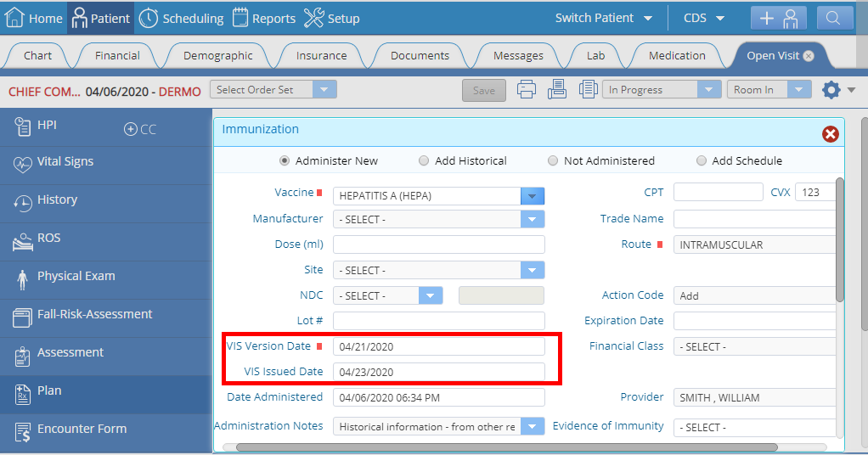Open the Patient section
Viewport: 868px width, 455px height.
tap(100, 19)
